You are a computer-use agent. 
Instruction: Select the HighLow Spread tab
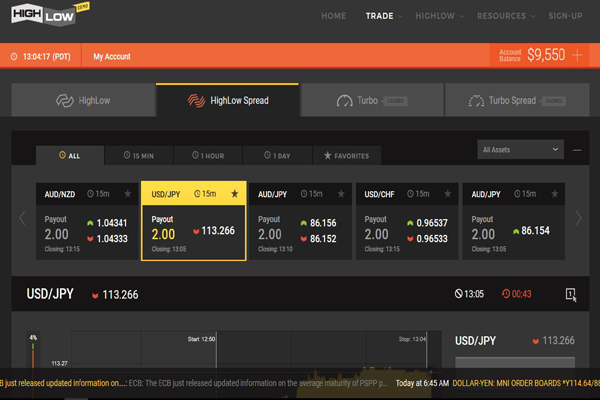click(x=227, y=100)
